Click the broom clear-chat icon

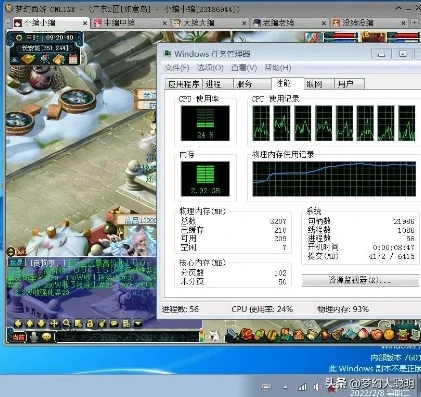(102, 323)
